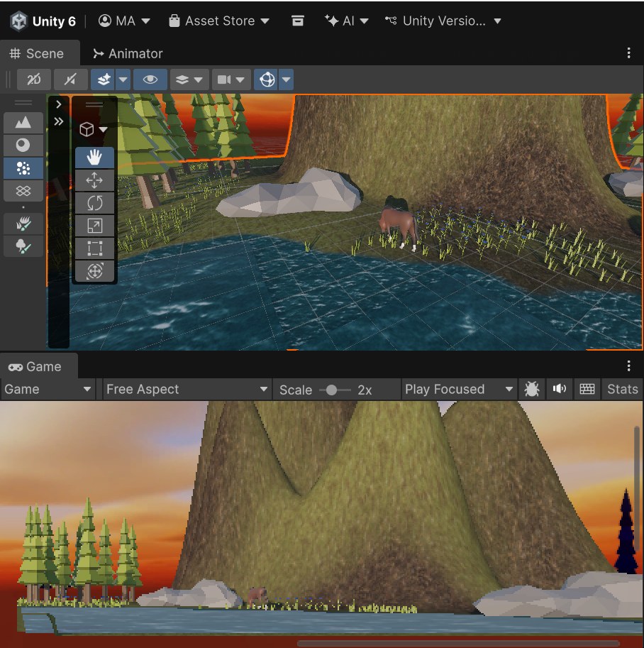The image size is (644, 648).
Task: Toggle scene visibility eye button
Action: (150, 79)
